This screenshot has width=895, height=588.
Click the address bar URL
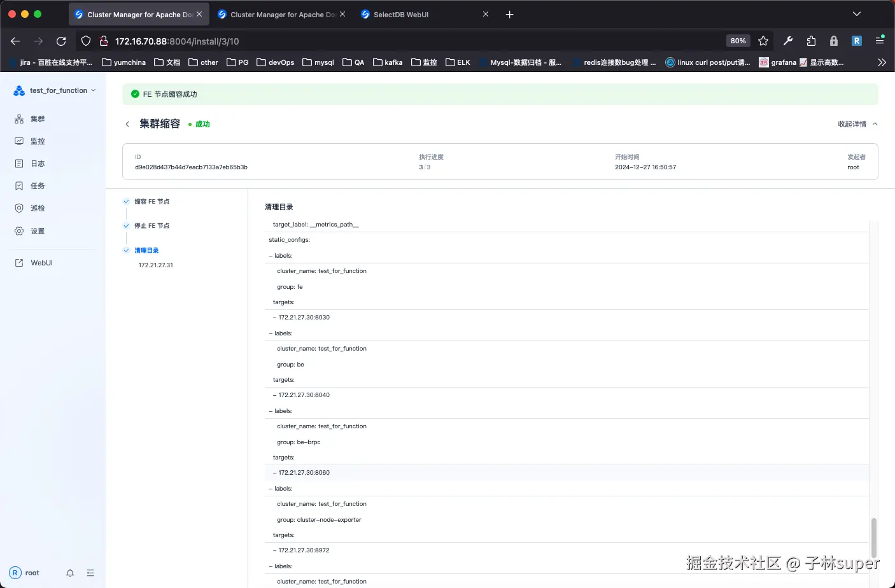pyautogui.click(x=177, y=41)
